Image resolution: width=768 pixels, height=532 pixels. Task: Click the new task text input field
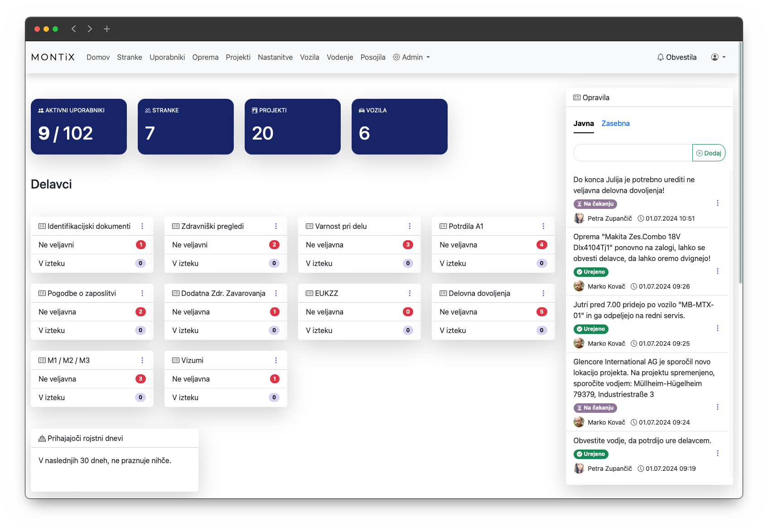633,153
